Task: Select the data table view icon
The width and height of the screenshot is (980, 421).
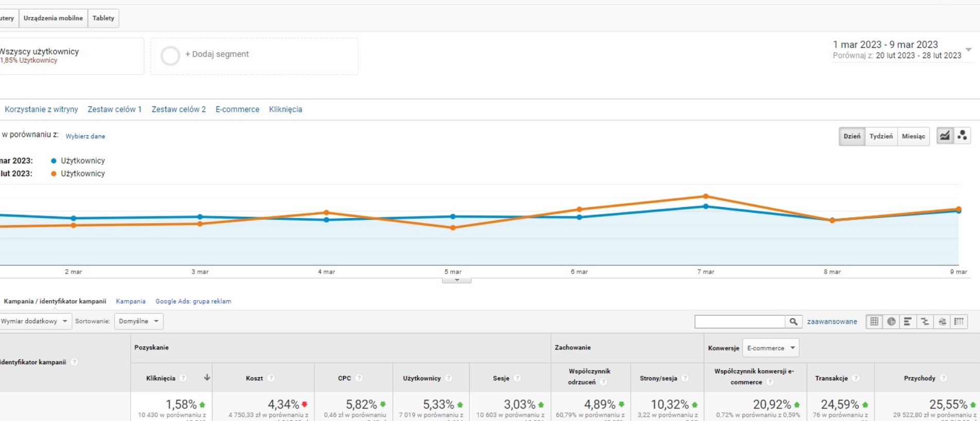Action: [x=874, y=321]
